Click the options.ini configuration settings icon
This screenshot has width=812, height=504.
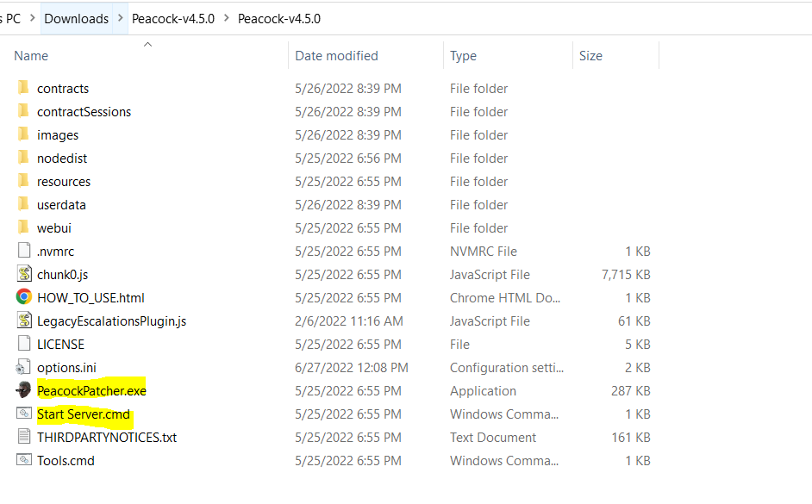pyautogui.click(x=25, y=367)
